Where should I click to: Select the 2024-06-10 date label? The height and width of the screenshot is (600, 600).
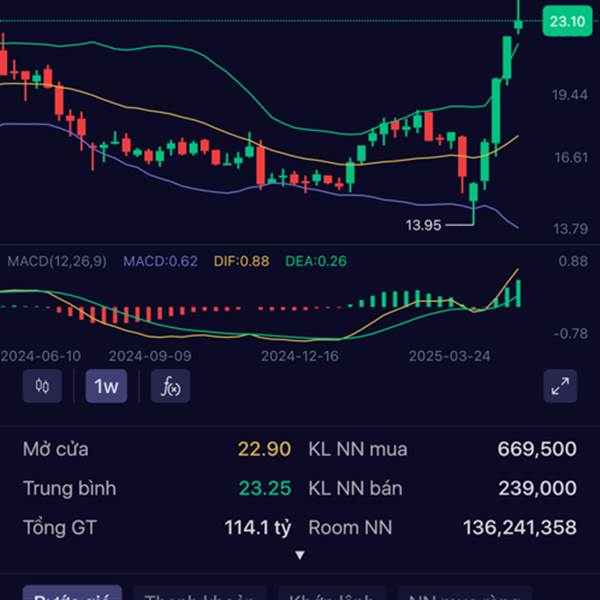[41, 356]
